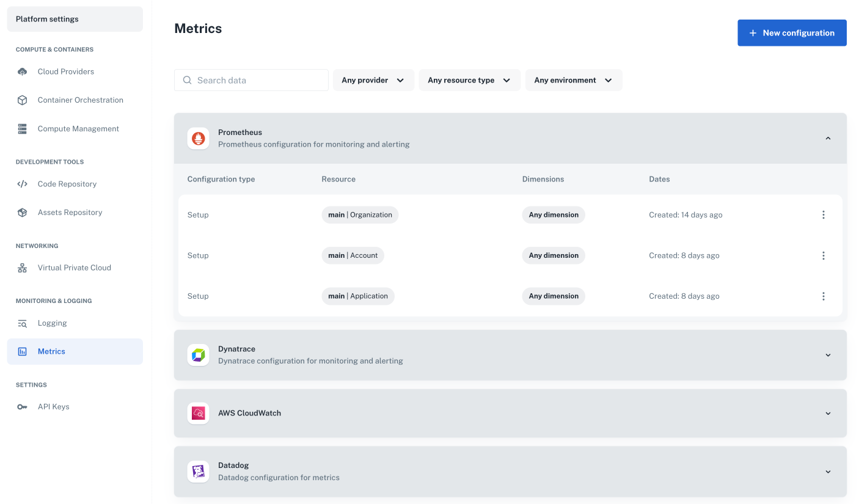Click the API Keys key icon
The width and height of the screenshot is (859, 504).
pyautogui.click(x=22, y=406)
